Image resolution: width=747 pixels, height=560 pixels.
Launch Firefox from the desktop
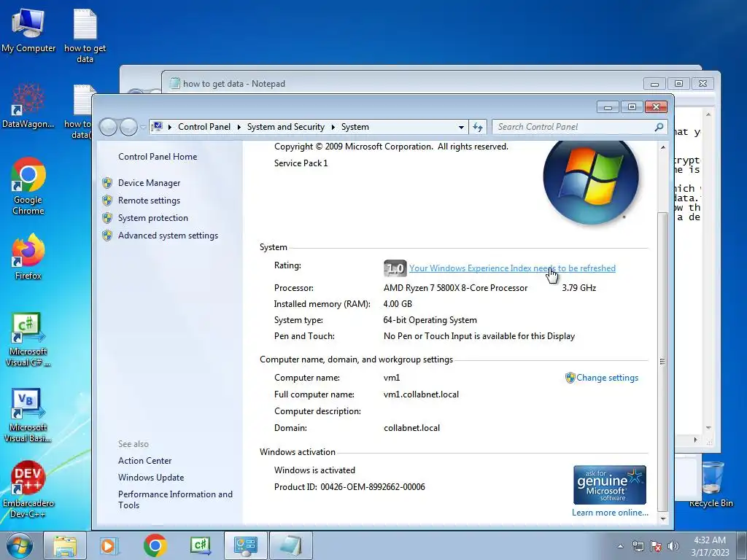(28, 257)
